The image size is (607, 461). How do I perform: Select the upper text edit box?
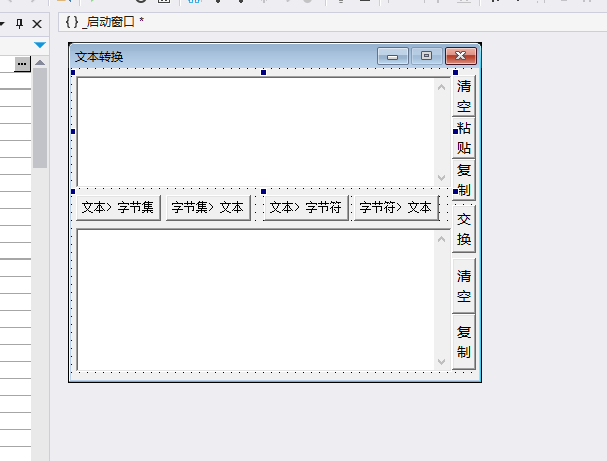tap(255, 130)
